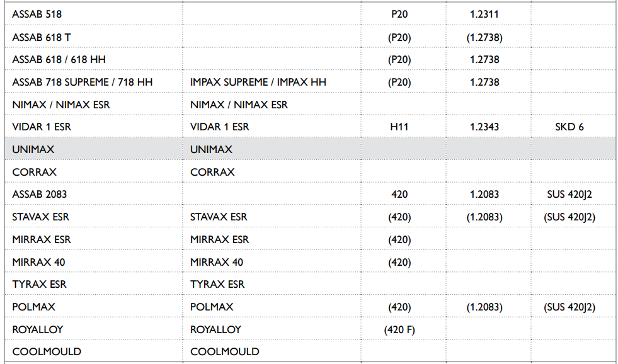618x364 pixels.
Task: Click the (420 F) cell in ROYALLOY row
Action: [399, 329]
